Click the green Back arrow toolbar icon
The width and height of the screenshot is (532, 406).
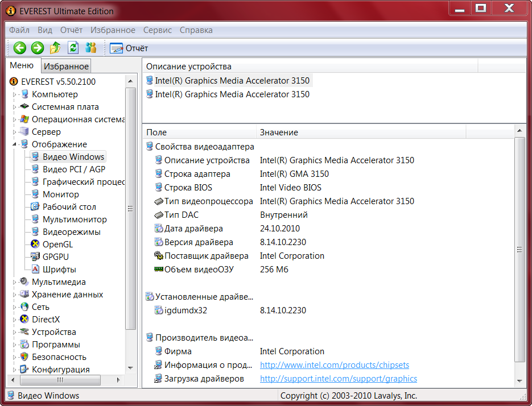click(x=20, y=48)
